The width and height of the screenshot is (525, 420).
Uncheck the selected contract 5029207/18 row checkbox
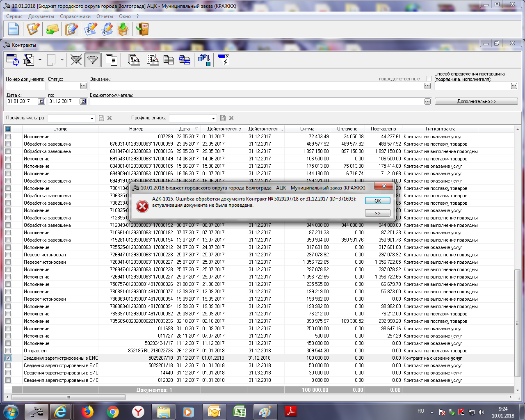(8, 358)
